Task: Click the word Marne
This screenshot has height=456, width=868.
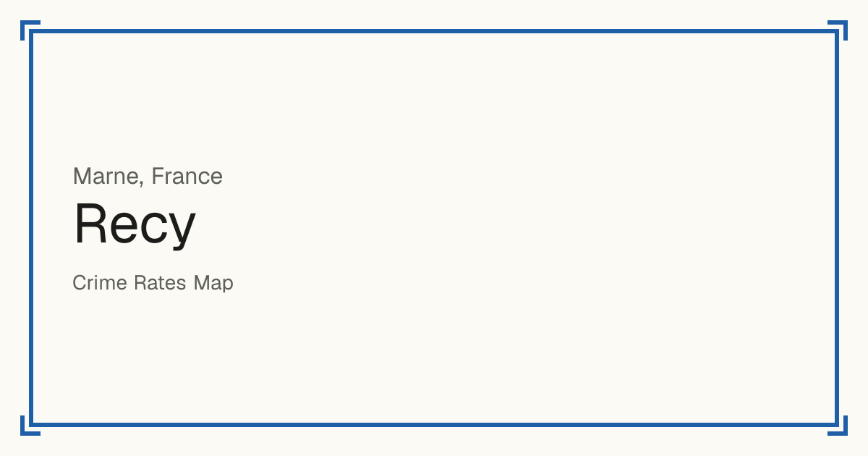Action: (x=107, y=176)
